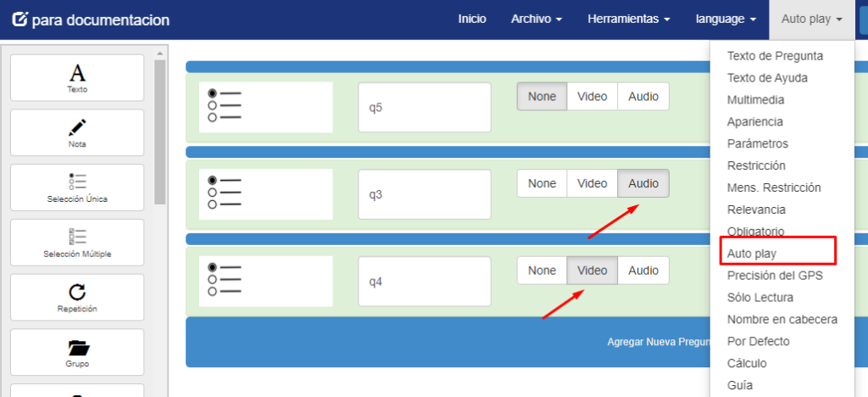Set q3 auto play to None

[x=542, y=183]
